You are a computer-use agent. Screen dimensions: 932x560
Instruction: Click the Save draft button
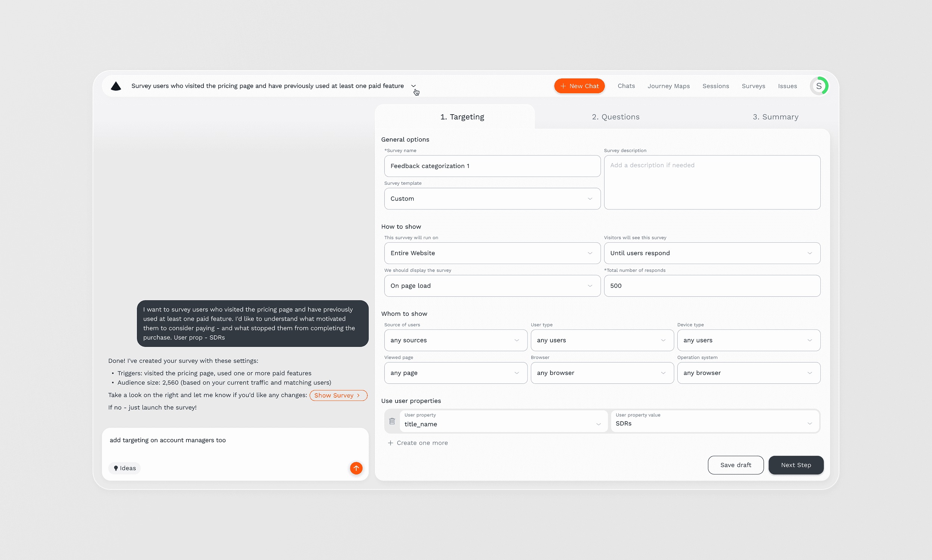pos(735,465)
